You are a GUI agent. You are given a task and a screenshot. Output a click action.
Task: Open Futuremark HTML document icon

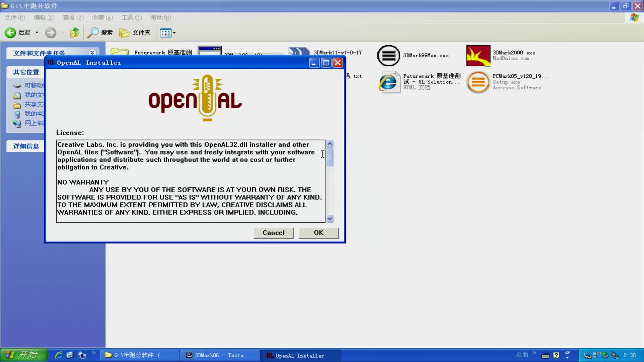pos(388,82)
